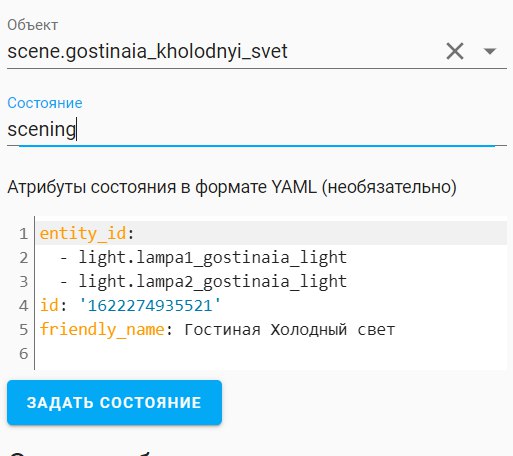513x456 pixels.
Task: Click the Объект field label
Action: 33,25
